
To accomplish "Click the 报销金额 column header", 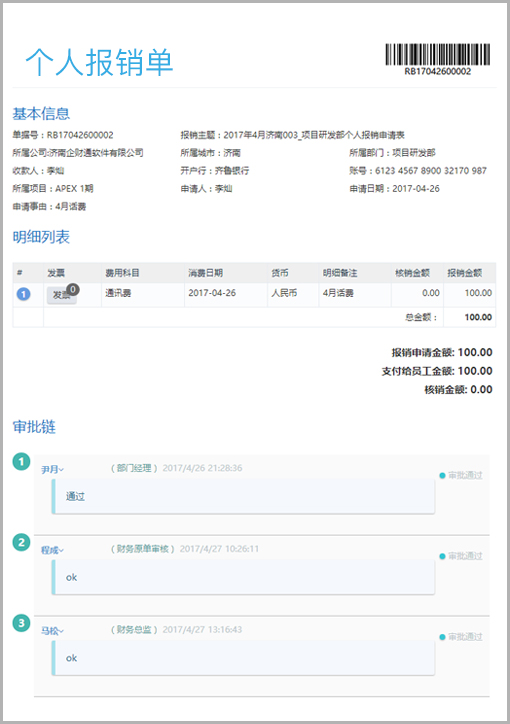I will coord(464,273).
